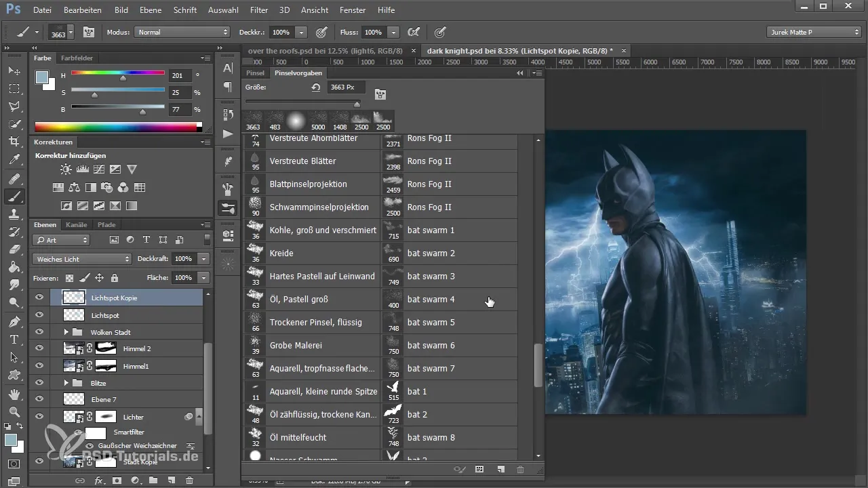Create new brush preset icon
The image size is (868, 488).
pyautogui.click(x=501, y=469)
